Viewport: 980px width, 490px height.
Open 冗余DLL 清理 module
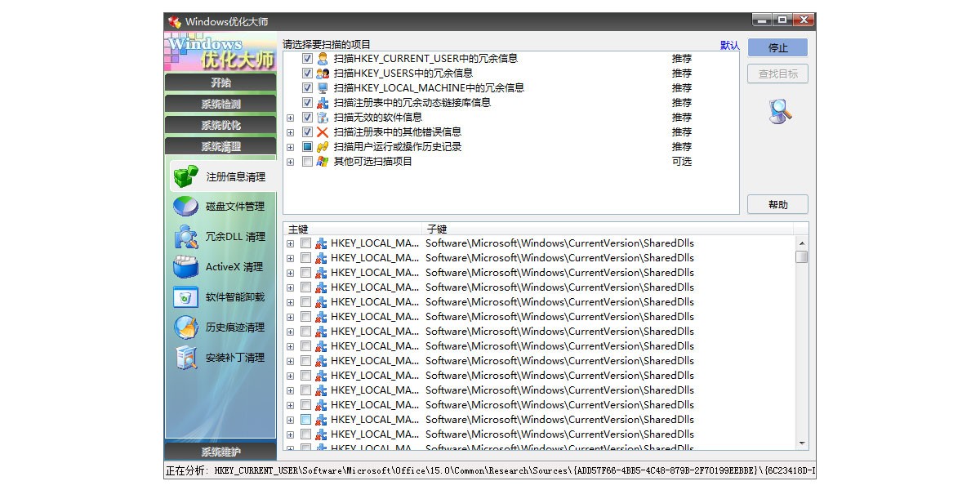(221, 237)
